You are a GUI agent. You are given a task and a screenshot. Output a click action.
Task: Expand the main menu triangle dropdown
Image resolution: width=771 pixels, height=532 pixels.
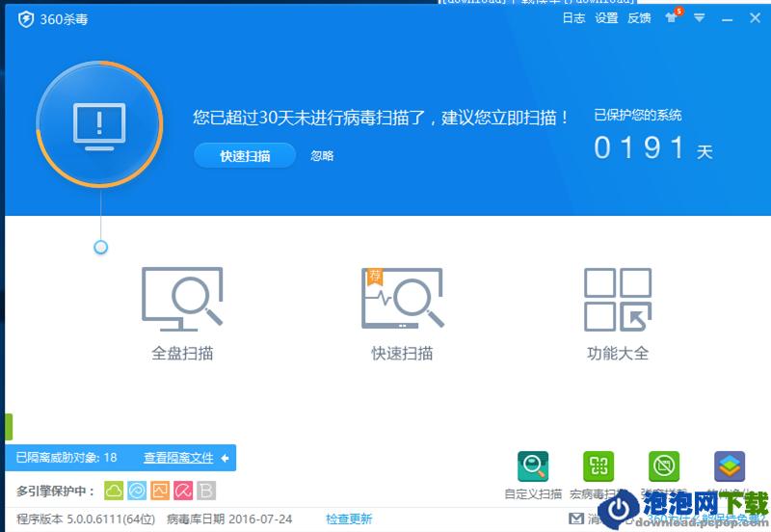[x=699, y=18]
